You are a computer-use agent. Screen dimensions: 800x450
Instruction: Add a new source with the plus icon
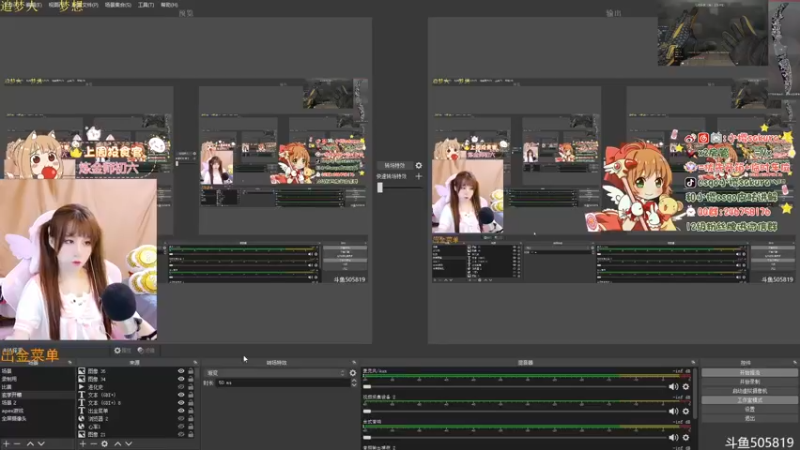[x=83, y=444]
